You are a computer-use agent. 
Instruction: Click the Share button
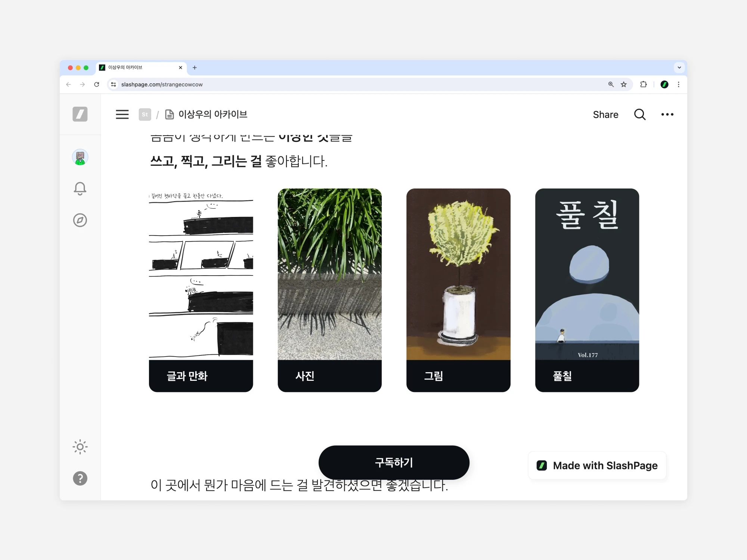[x=605, y=115]
